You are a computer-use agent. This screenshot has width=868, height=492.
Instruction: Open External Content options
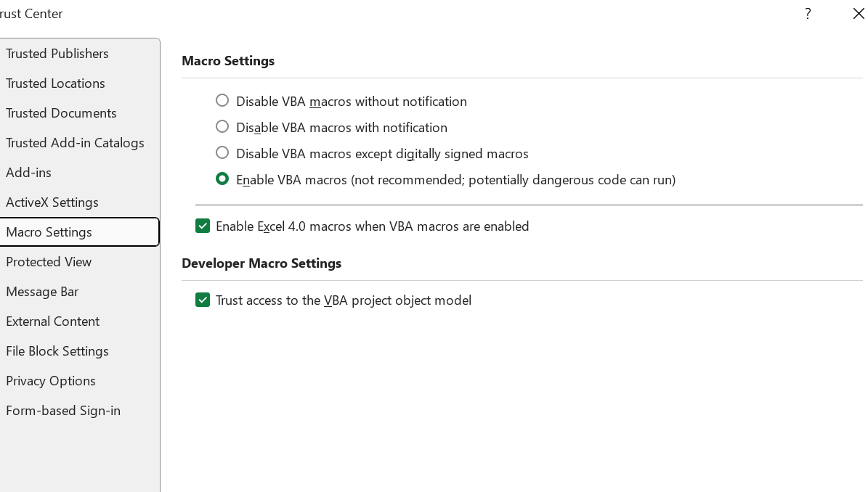coord(52,321)
